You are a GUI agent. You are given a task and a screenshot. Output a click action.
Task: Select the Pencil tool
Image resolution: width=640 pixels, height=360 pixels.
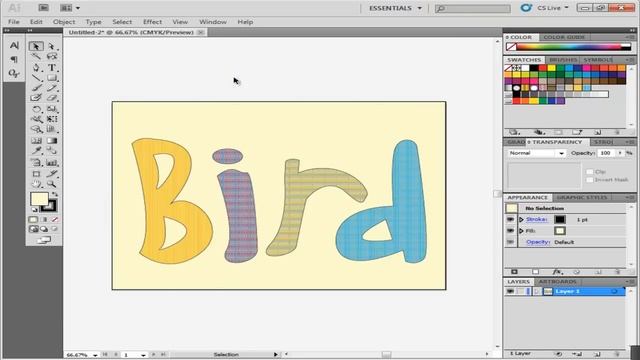(x=51, y=87)
